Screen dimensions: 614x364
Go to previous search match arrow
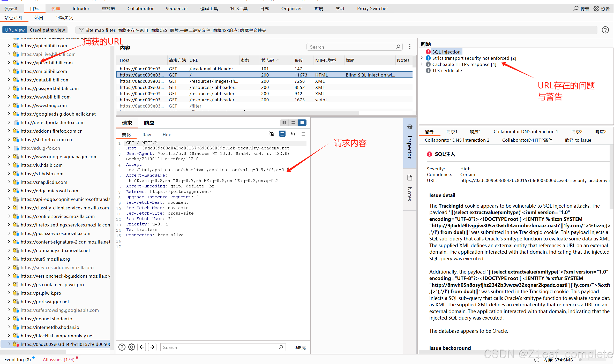click(142, 347)
